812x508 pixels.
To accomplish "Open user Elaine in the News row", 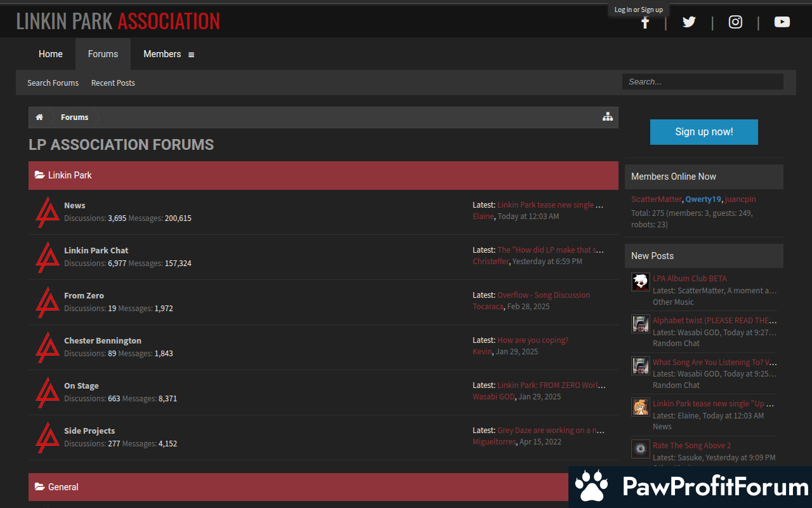I will [x=483, y=217].
